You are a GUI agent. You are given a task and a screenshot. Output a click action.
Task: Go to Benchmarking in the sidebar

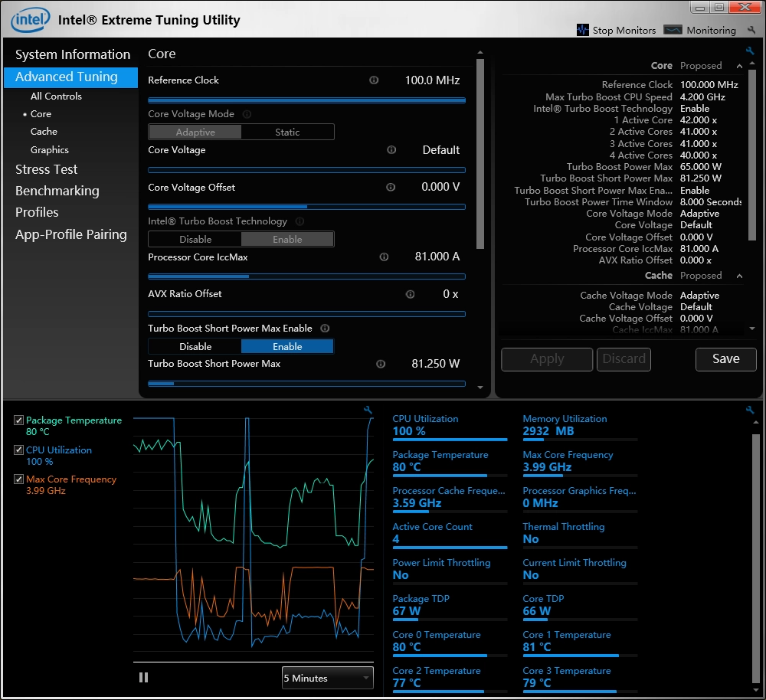click(57, 191)
